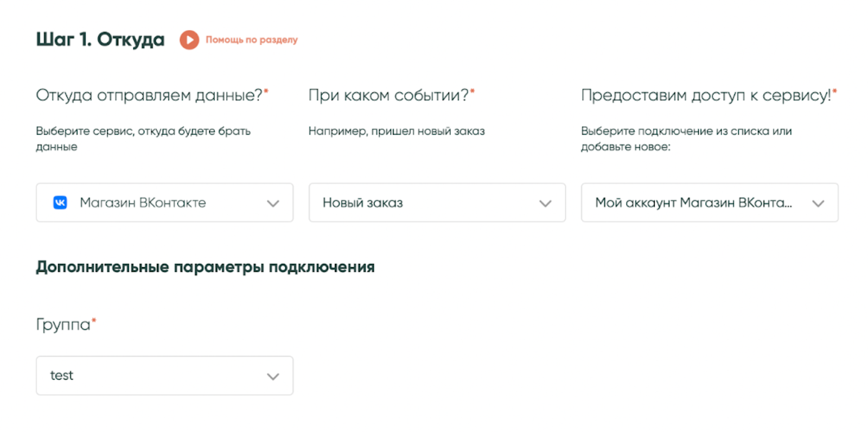Expand the Магазин ВКонтакте dropdown via its chevron
Image resolution: width=868 pixels, height=432 pixels.
coord(273,203)
